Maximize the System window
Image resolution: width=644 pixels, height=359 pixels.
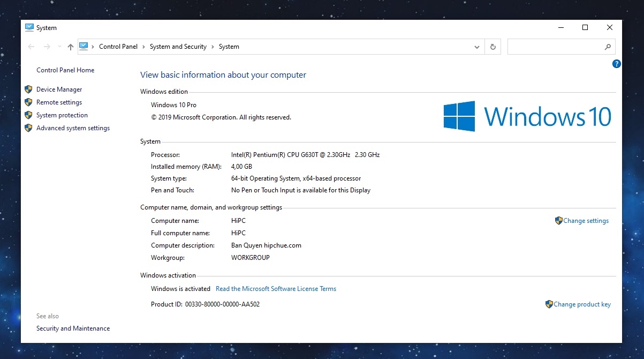[585, 27]
